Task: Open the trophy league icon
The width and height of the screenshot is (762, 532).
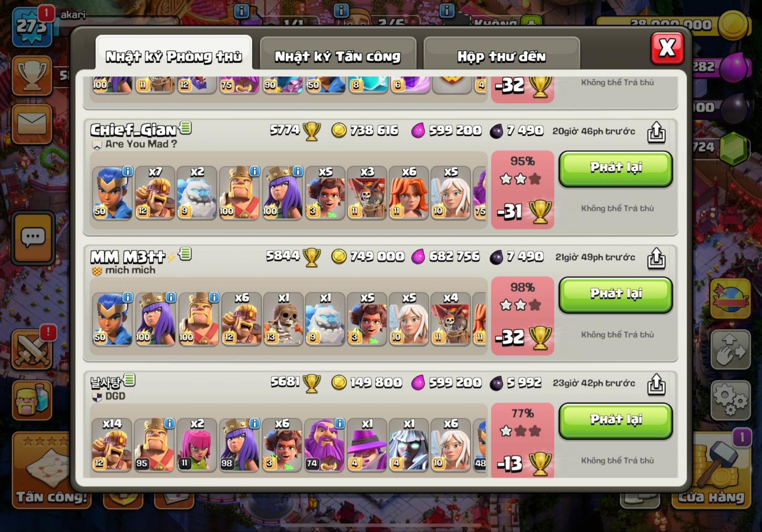Action: tap(32, 76)
